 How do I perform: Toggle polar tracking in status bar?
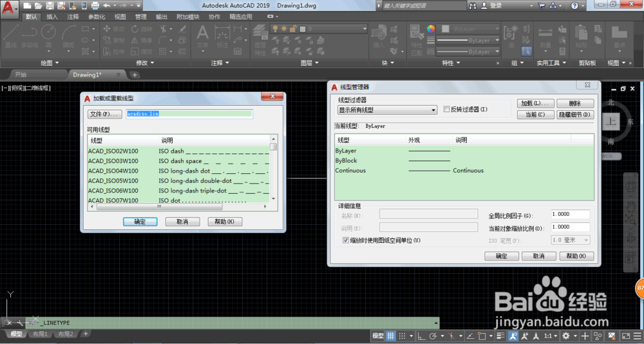click(x=433, y=336)
